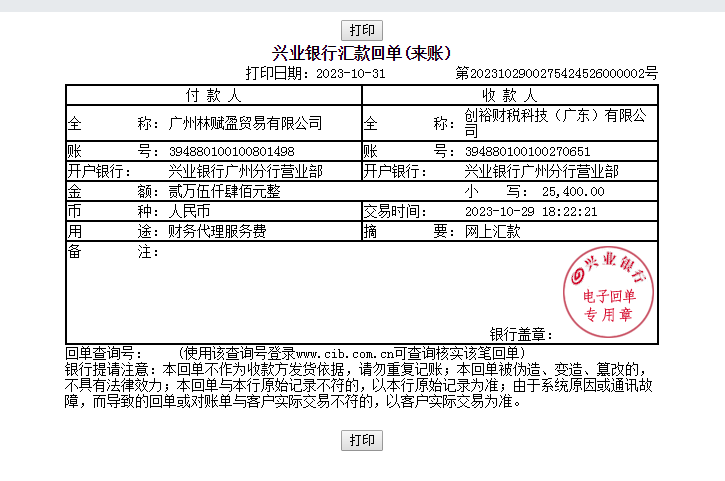725x481 pixels.
Task: Select the title 兴业银行汇款回单(来账)
Action: tap(361, 53)
